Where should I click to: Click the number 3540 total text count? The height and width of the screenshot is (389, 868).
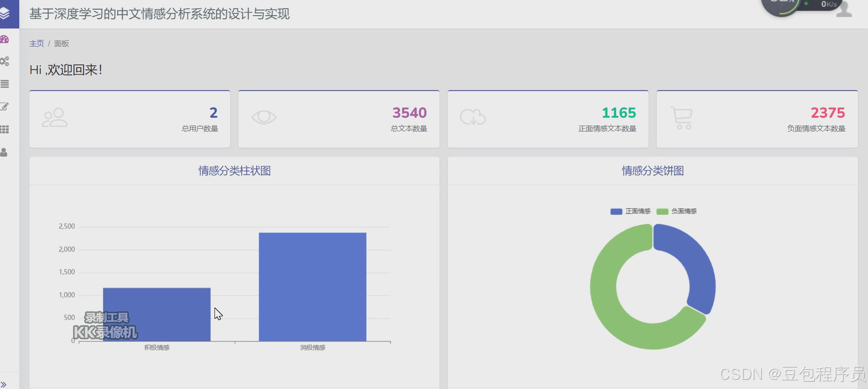coord(409,113)
